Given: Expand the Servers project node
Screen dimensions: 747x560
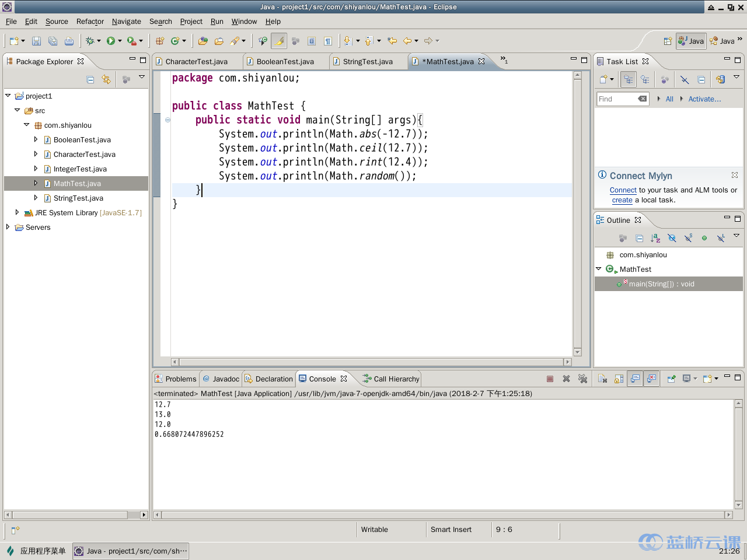Looking at the screenshot, I should tap(8, 227).
